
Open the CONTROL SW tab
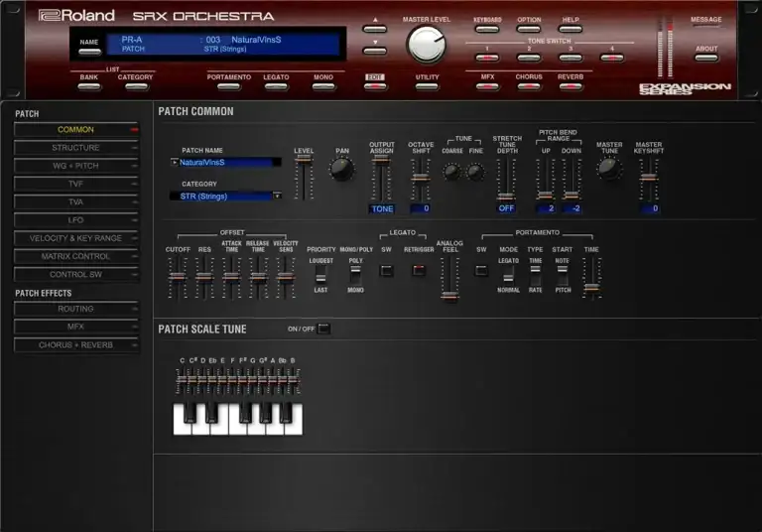pyautogui.click(x=76, y=275)
